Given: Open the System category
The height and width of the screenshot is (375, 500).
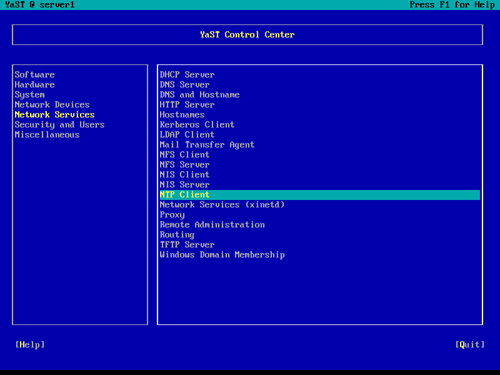Looking at the screenshot, I should [x=30, y=95].
